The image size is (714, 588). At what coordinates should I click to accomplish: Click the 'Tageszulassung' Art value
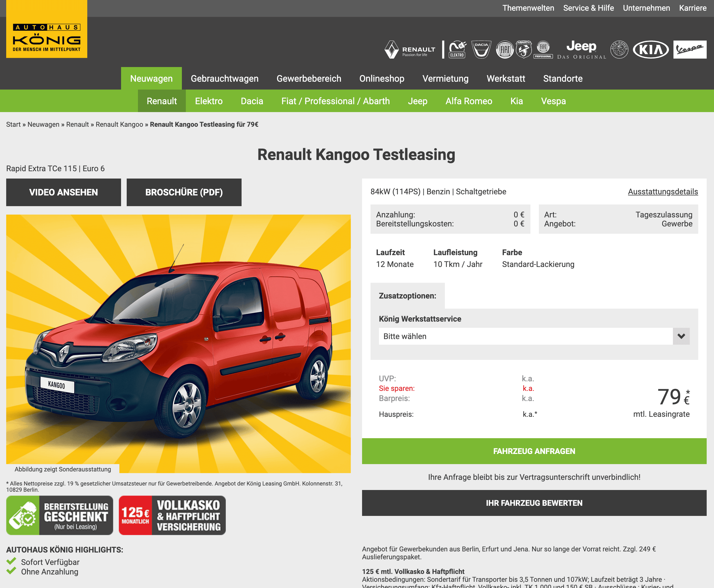coord(664,214)
